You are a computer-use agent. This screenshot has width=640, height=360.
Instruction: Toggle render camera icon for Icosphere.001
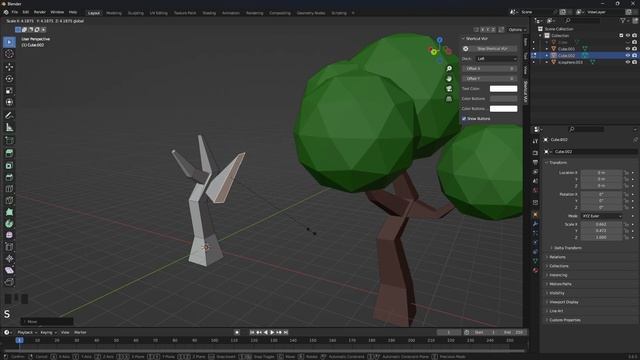[634, 62]
